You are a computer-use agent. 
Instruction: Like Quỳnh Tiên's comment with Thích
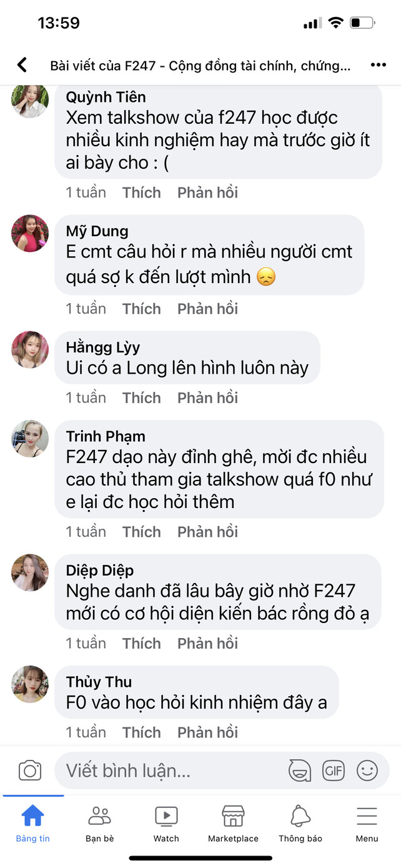pos(142,192)
